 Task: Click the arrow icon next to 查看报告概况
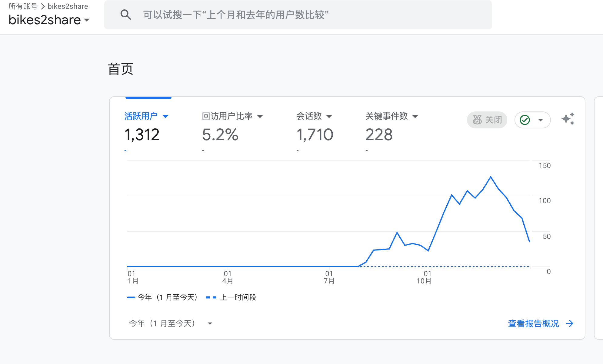click(570, 323)
